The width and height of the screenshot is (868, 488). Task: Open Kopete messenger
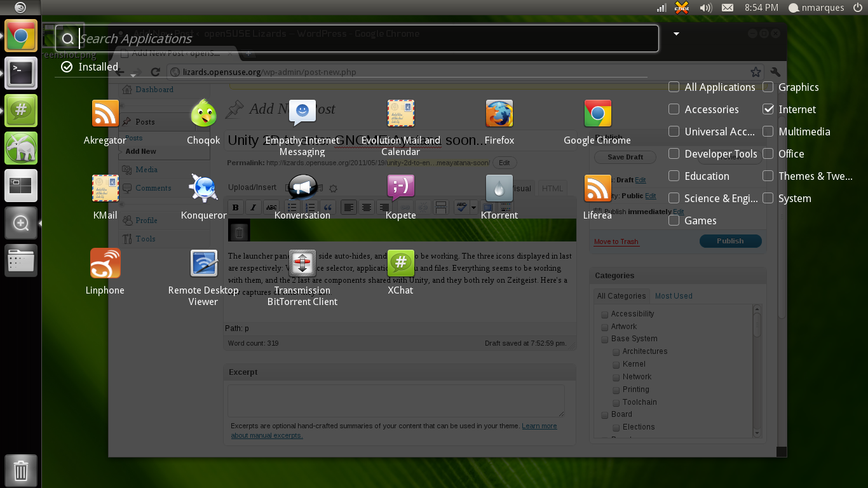point(401,198)
